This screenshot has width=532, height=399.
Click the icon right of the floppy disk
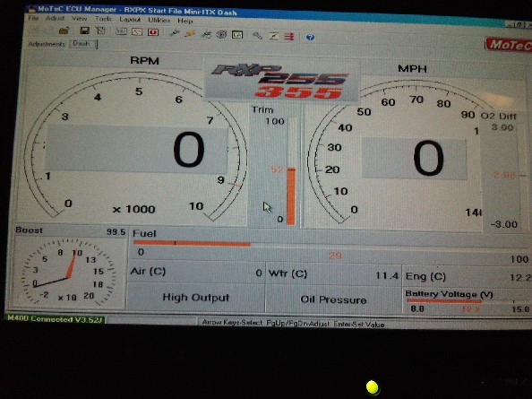[x=100, y=31]
